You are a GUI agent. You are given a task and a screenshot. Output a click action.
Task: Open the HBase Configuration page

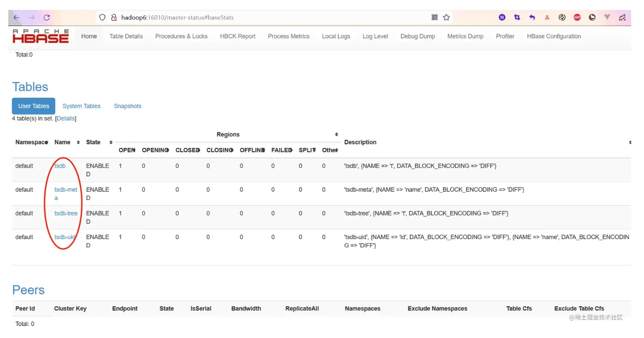tap(554, 36)
